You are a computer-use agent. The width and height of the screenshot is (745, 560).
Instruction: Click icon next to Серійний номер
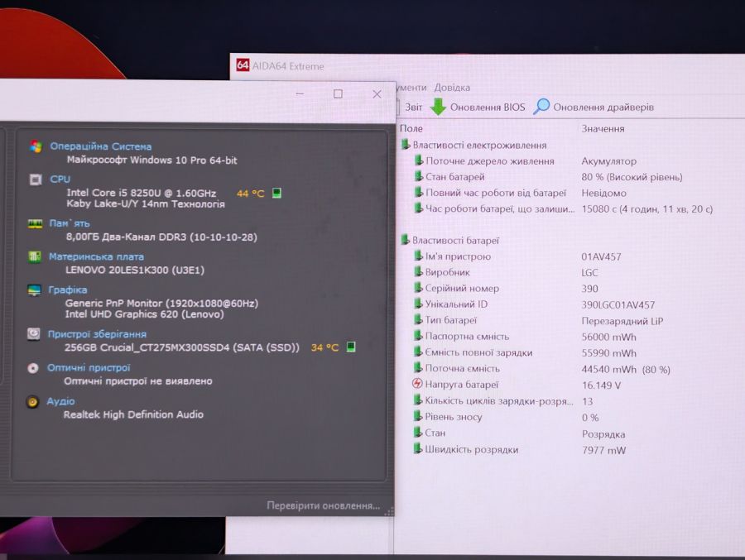point(418,288)
